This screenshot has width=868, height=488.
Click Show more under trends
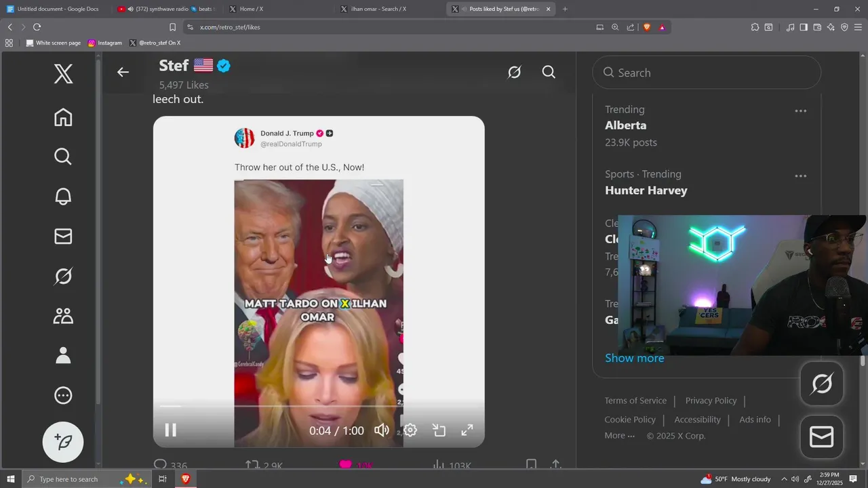(x=635, y=358)
